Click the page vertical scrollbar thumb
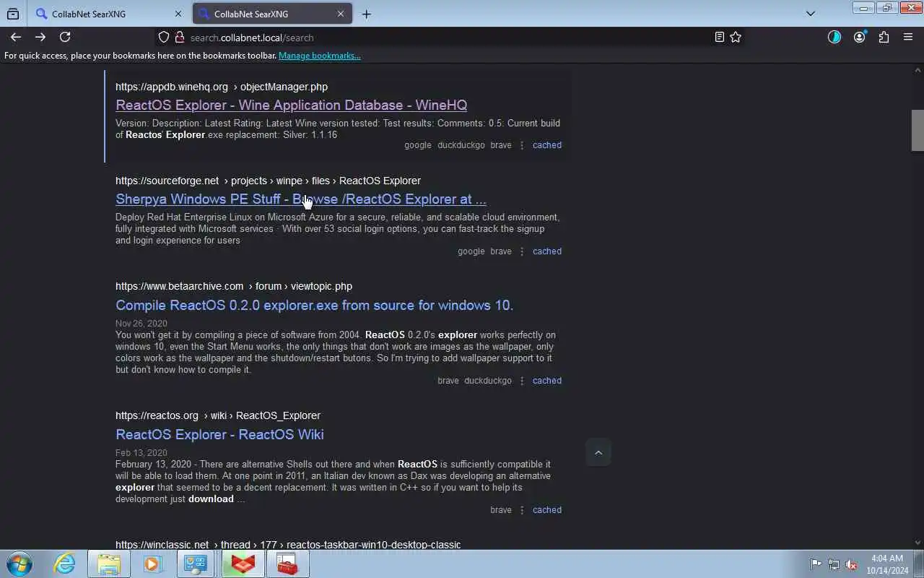The image size is (924, 578). pyautogui.click(x=918, y=130)
